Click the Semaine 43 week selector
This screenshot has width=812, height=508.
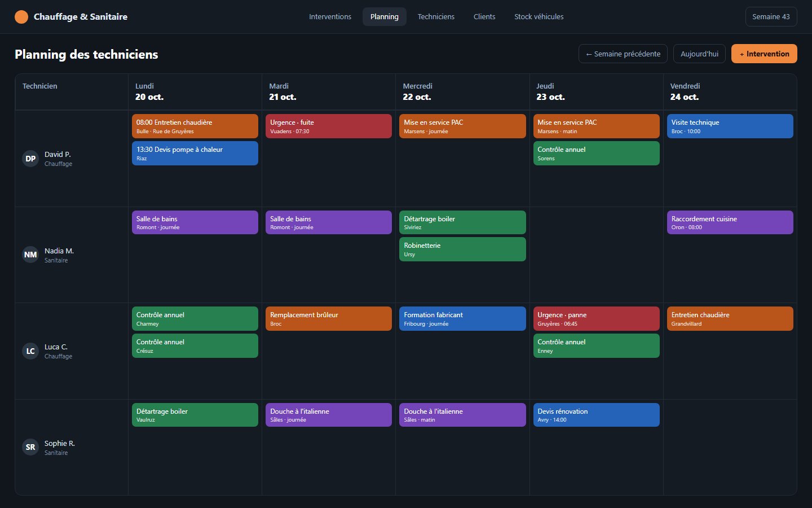point(771,17)
